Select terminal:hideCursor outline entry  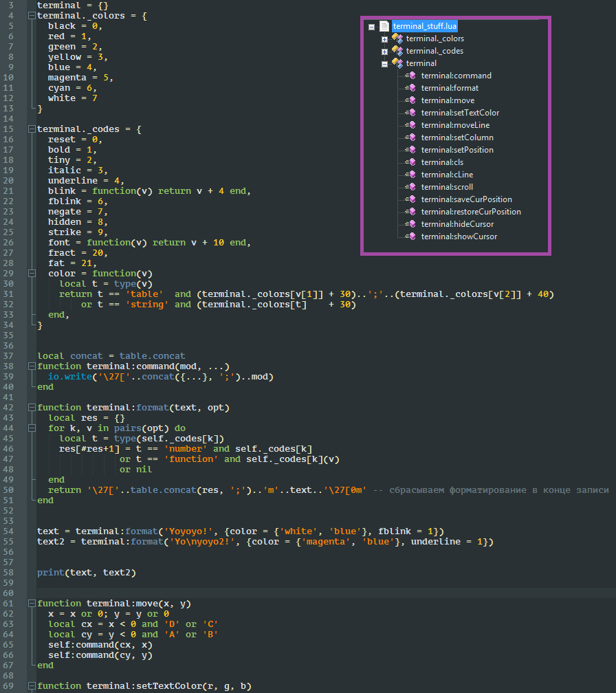point(457,224)
